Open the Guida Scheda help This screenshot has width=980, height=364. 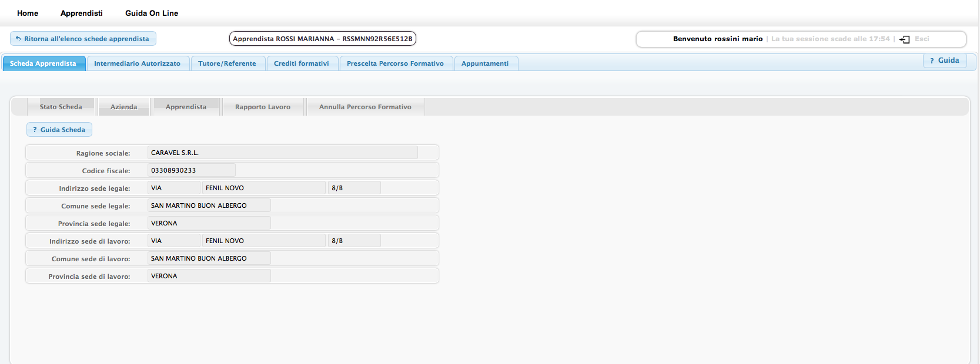(59, 130)
